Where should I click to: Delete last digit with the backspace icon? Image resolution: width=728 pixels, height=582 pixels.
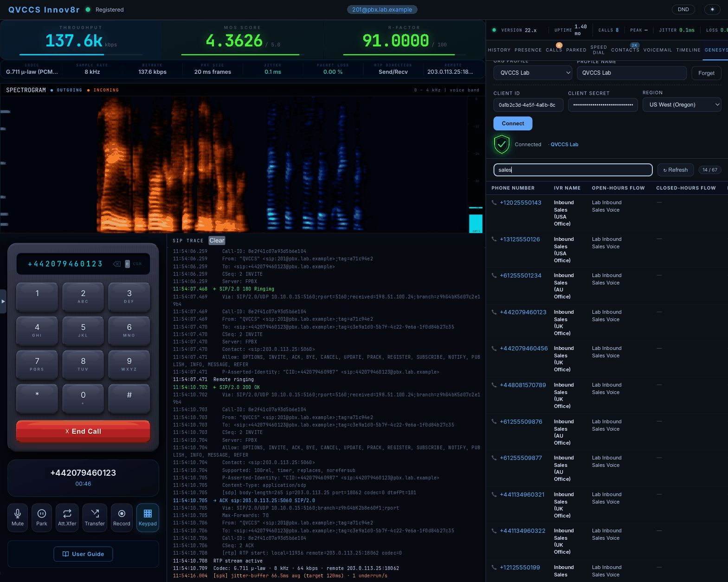(x=117, y=264)
